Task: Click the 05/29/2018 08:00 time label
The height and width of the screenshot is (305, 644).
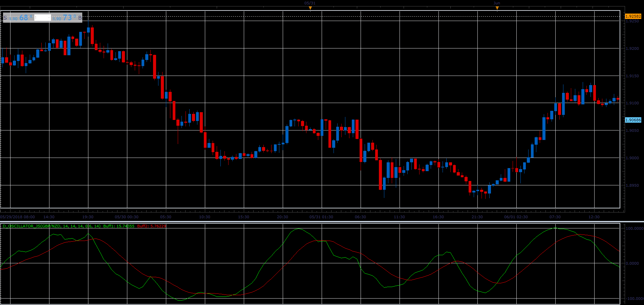Action: pyautogui.click(x=18, y=217)
